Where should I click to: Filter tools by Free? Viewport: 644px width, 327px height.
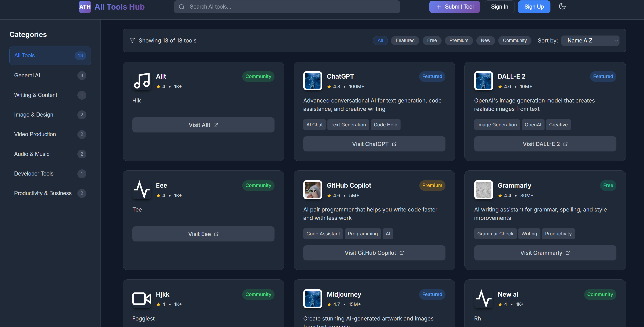click(432, 40)
